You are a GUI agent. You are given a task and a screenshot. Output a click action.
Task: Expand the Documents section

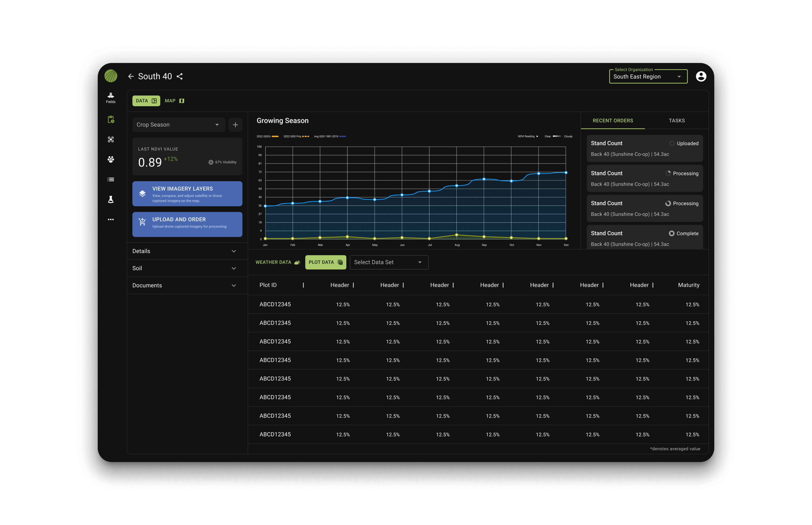coord(187,285)
